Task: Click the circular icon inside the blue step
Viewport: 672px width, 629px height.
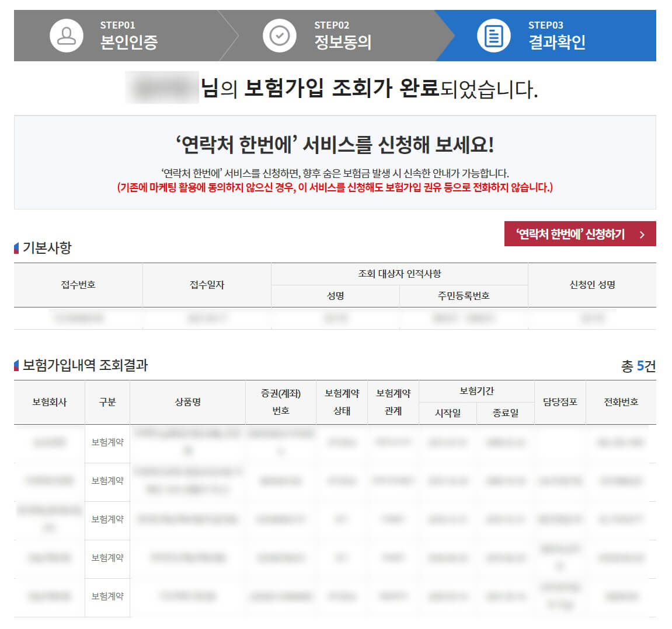Action: pyautogui.click(x=493, y=36)
